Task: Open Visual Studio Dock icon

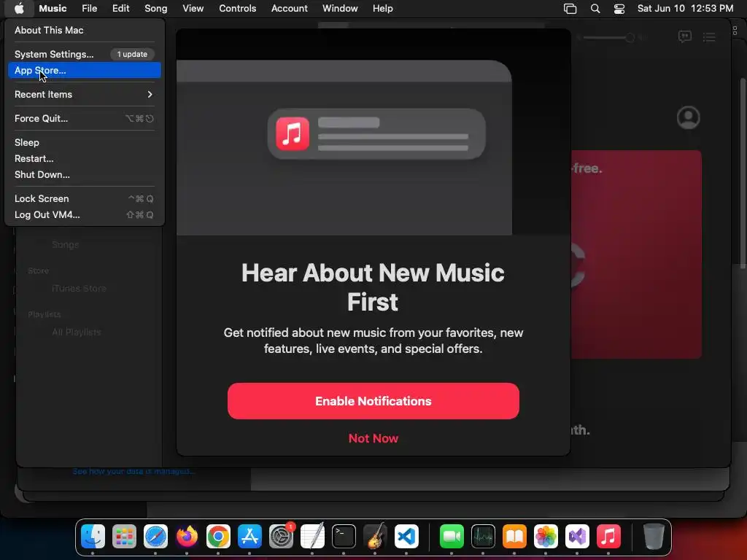Action: 577,536
